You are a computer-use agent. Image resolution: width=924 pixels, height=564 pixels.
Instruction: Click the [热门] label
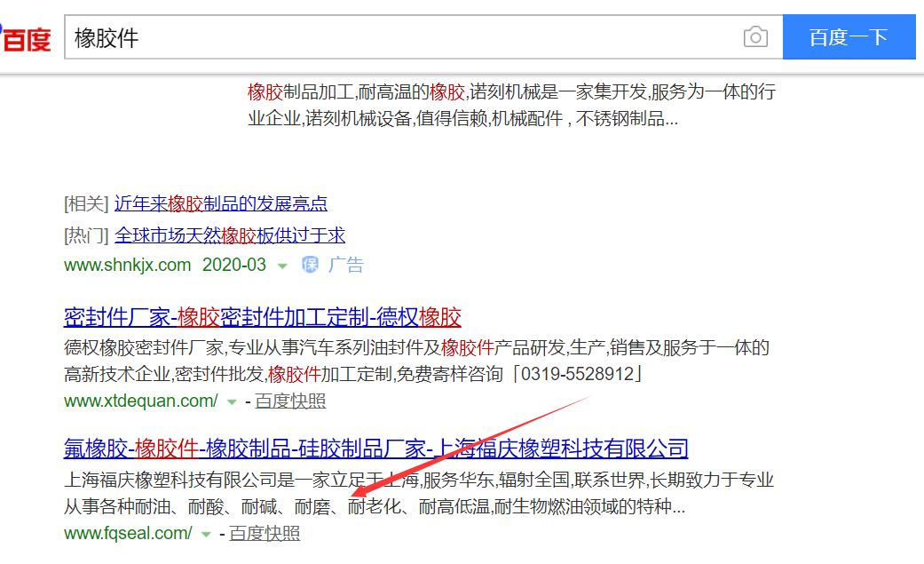[86, 236]
